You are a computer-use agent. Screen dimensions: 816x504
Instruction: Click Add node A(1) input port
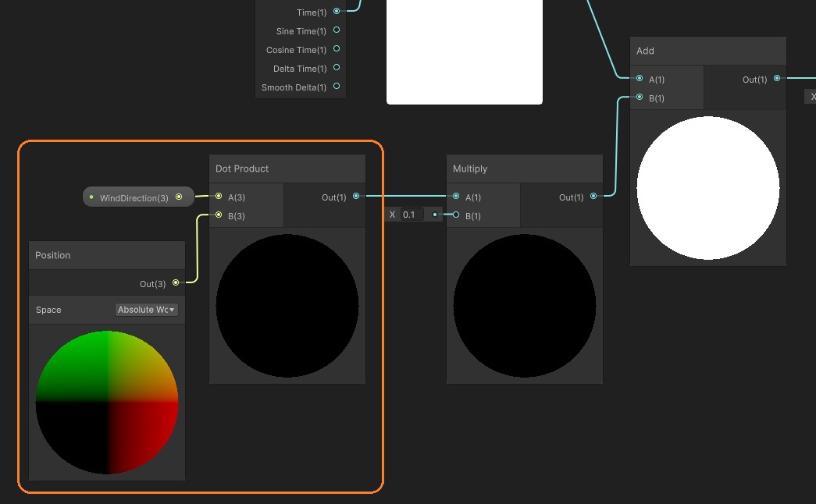pos(640,79)
